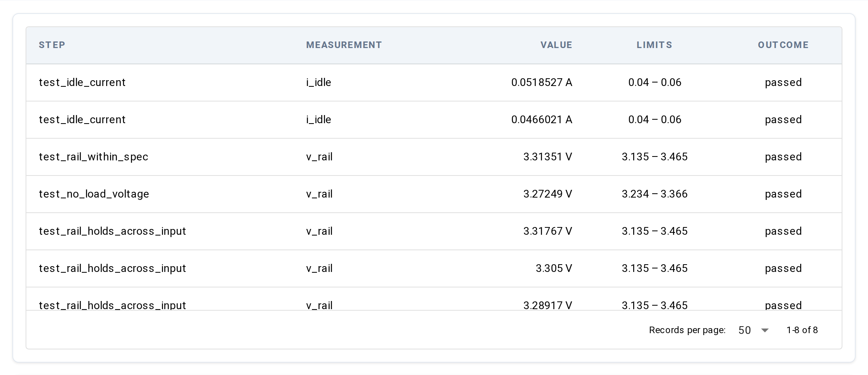This screenshot has width=868, height=375.
Task: Select the value 3.31351 V
Action: click(548, 157)
